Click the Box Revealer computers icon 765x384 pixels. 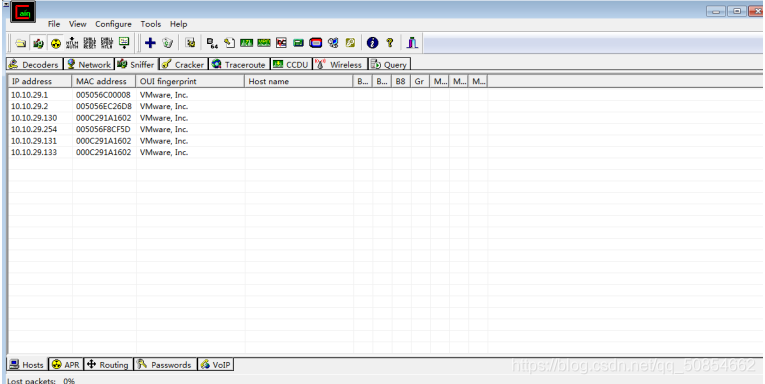pyautogui.click(x=333, y=43)
